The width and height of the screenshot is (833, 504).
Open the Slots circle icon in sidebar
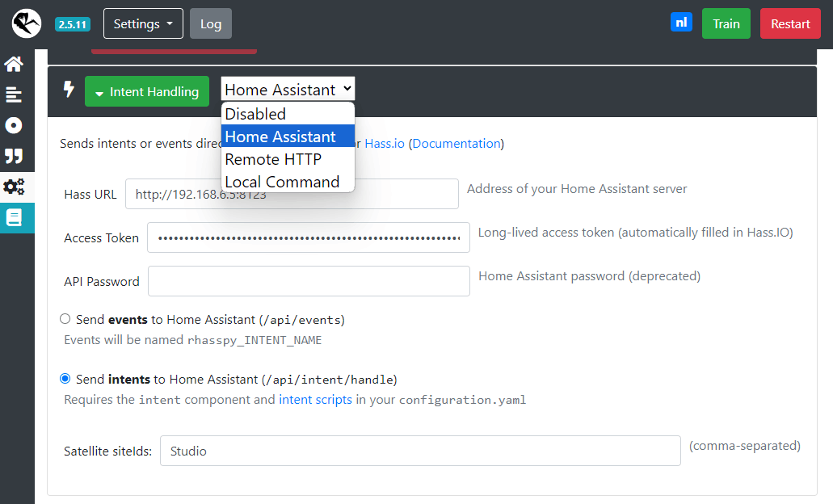(x=14, y=125)
